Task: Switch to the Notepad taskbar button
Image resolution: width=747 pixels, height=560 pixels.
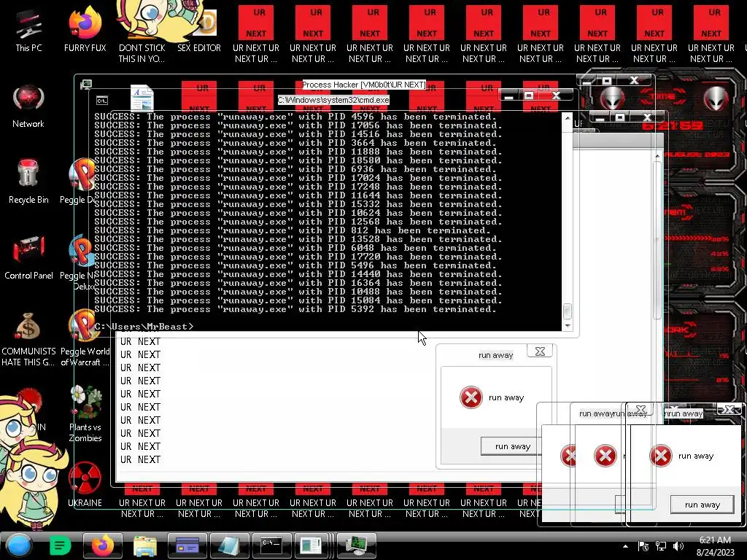Action: pyautogui.click(x=229, y=545)
